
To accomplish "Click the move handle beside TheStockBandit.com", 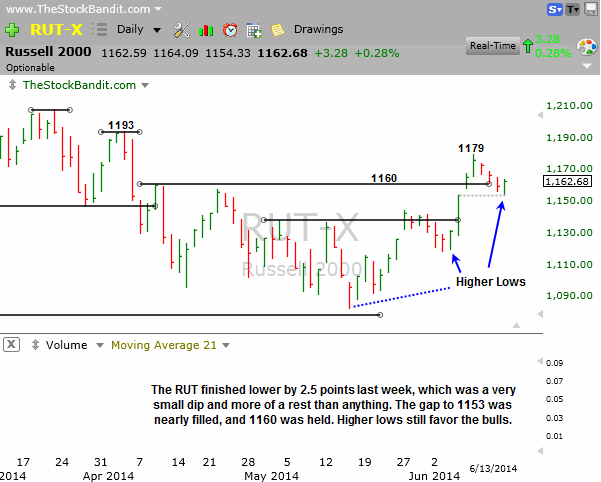I will [12, 85].
